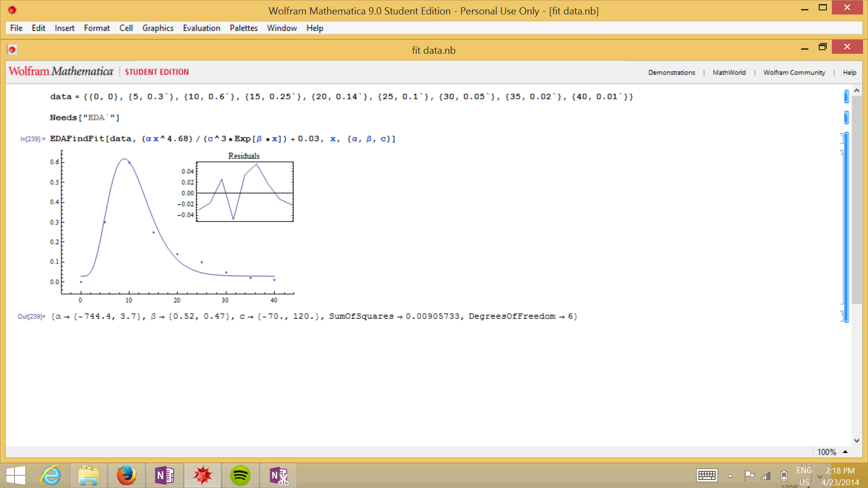Open the Cell menu
Image resolution: width=868 pixels, height=488 pixels.
(x=126, y=28)
